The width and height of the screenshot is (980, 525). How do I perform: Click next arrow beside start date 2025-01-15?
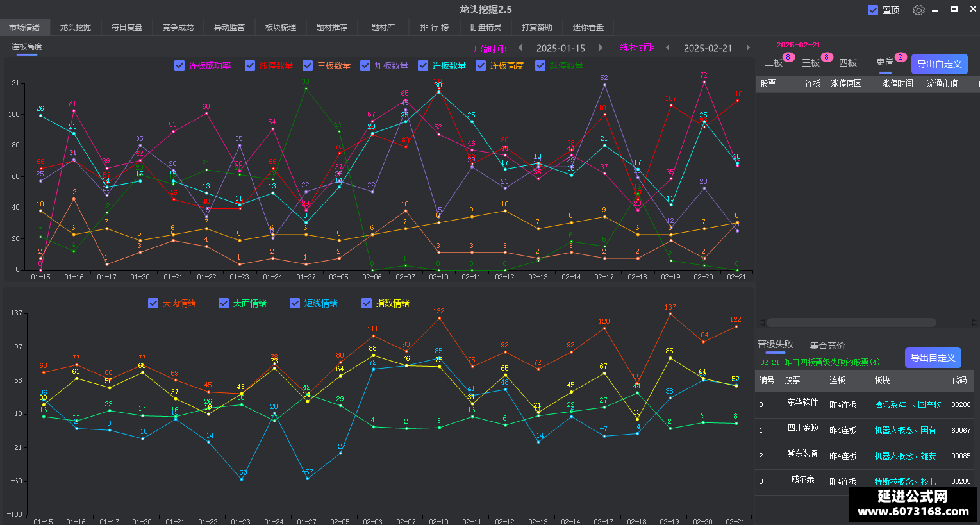coord(601,47)
